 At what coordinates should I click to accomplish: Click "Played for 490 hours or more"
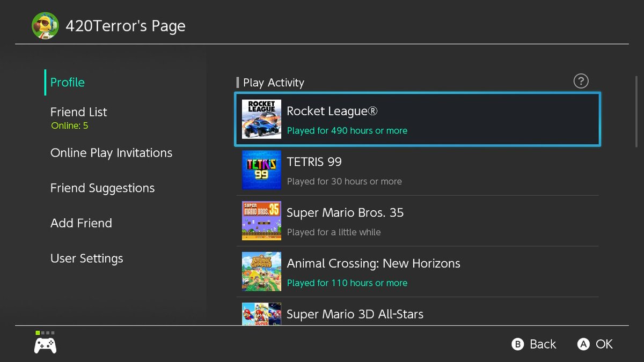point(347,130)
